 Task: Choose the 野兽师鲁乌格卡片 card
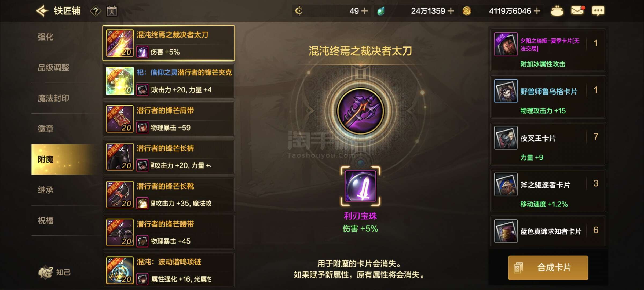[548, 97]
